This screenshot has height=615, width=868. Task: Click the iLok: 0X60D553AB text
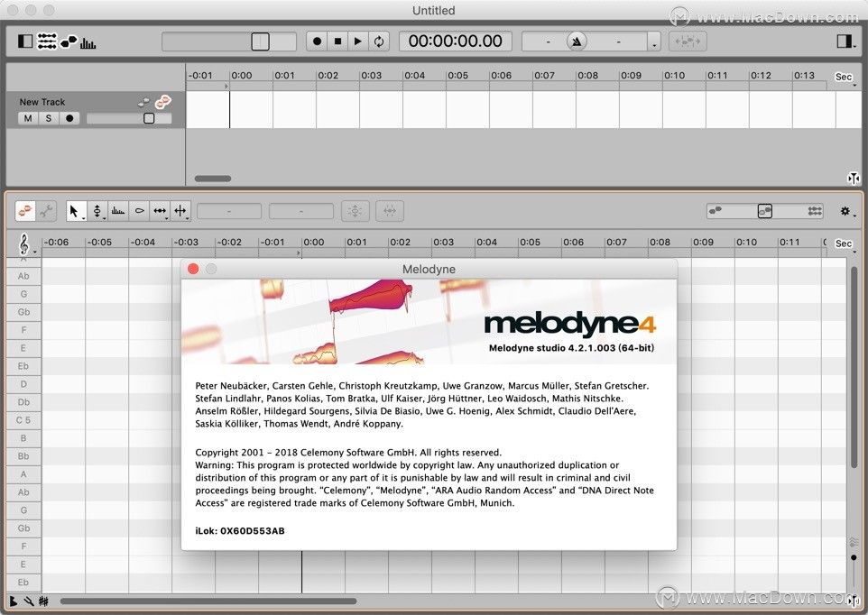click(x=240, y=531)
